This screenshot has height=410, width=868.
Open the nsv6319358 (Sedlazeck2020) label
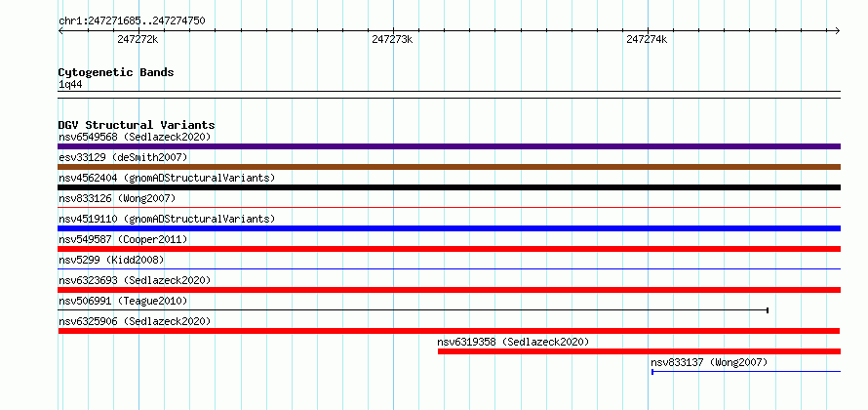pos(513,342)
